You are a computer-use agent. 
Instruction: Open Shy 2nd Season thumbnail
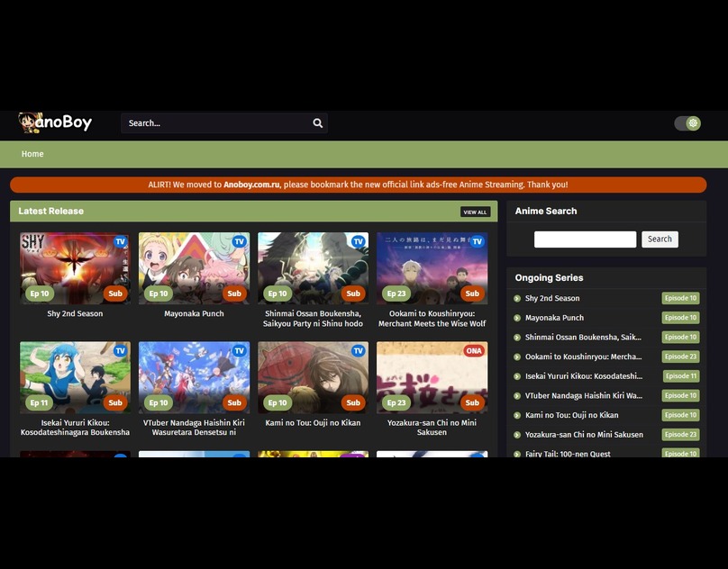pyautogui.click(x=75, y=268)
